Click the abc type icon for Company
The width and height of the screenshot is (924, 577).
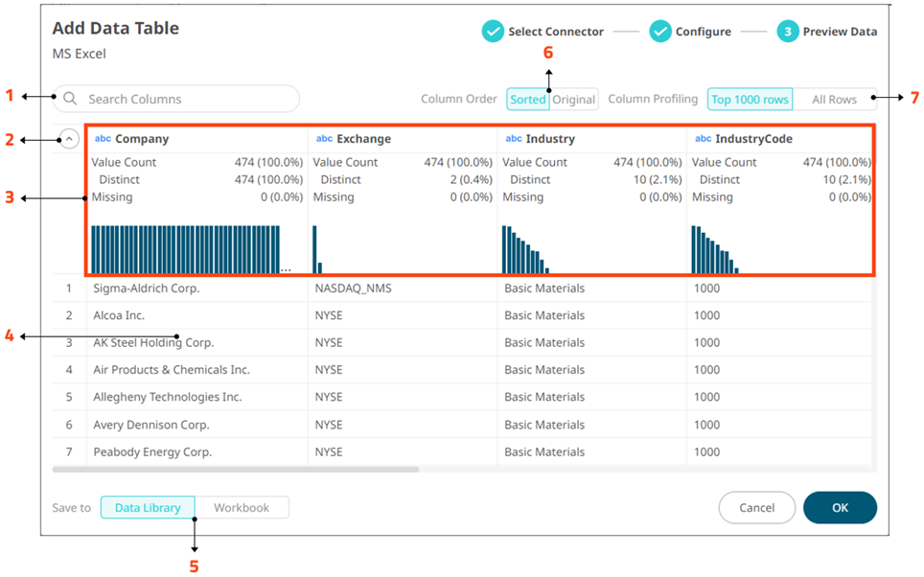point(103,139)
